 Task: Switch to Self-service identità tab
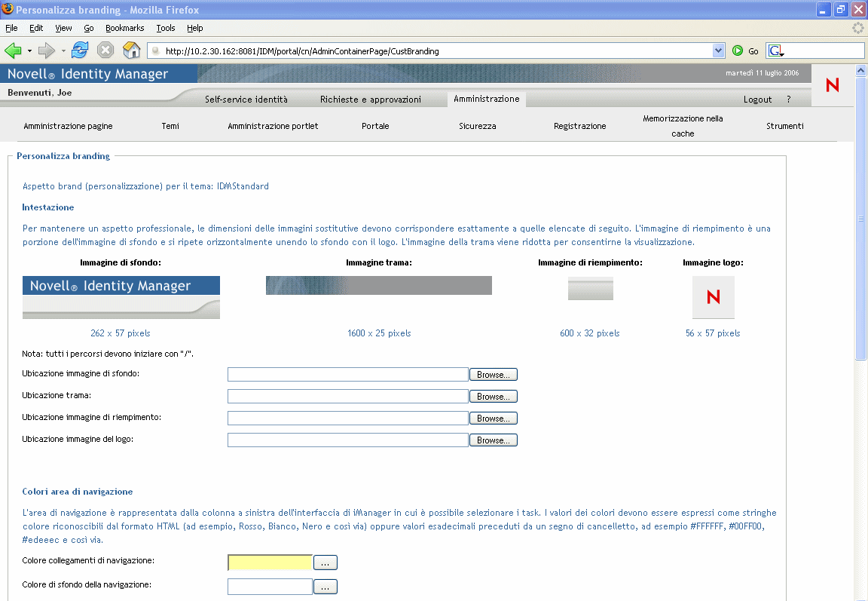point(246,99)
